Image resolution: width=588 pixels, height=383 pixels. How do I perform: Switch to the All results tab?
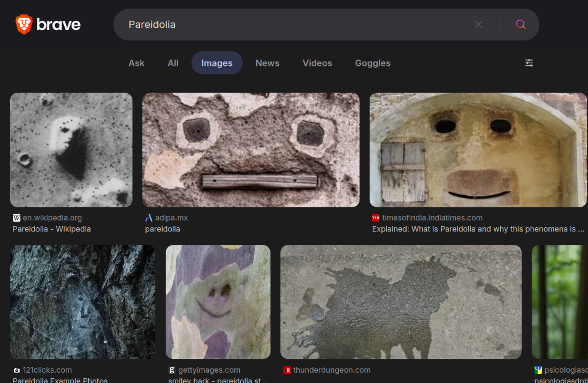click(173, 63)
